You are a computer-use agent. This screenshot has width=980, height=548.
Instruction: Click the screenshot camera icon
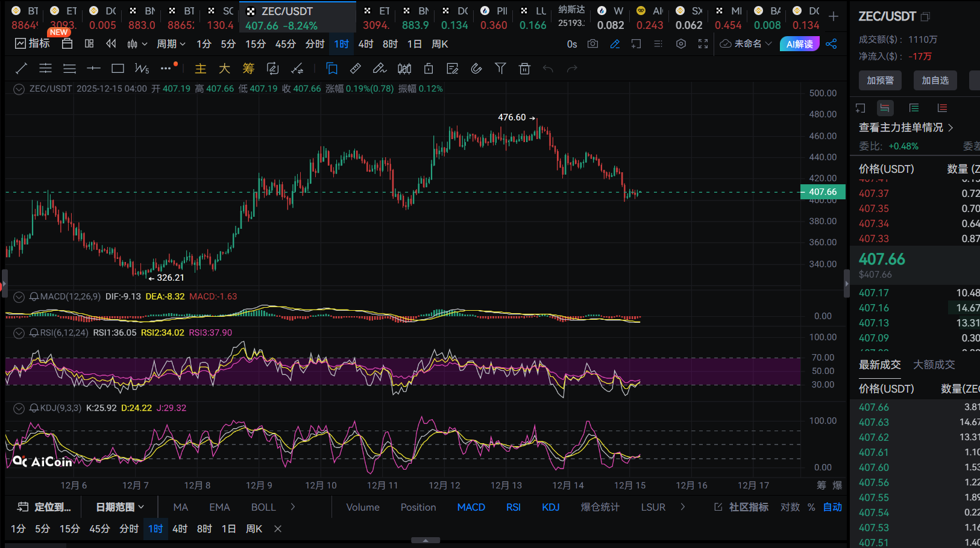[593, 44]
